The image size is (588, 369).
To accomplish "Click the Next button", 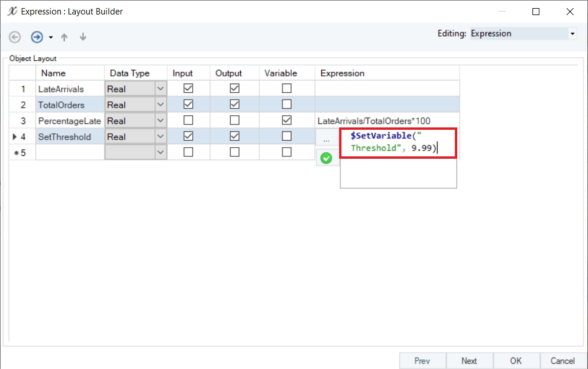I will coord(469,361).
